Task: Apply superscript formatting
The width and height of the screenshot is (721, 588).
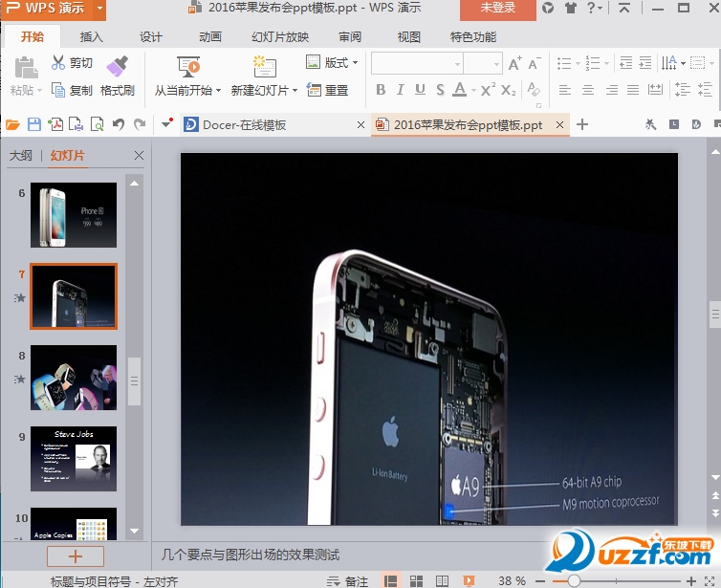Action: point(488,90)
